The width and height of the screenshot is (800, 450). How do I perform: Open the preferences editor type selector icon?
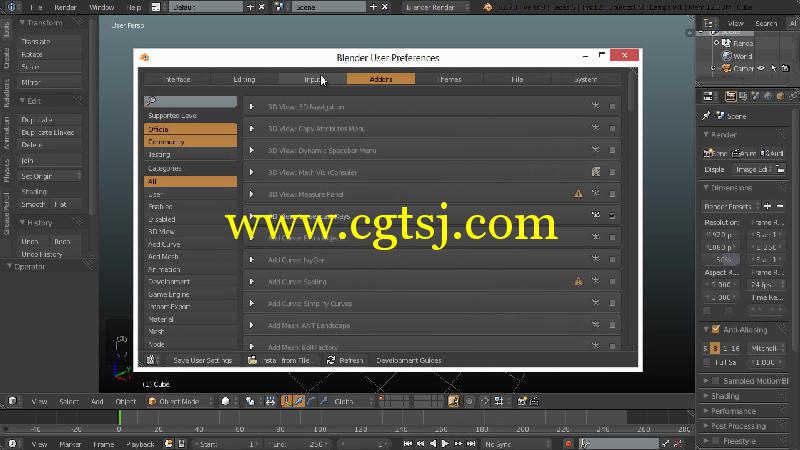point(151,360)
